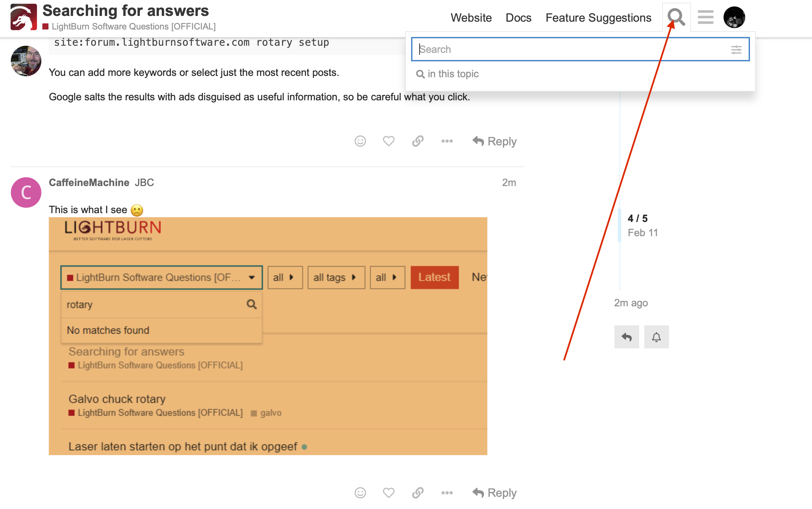Image resolution: width=812 pixels, height=509 pixels.
Task: Toggle the search magnifier icon in header
Action: coord(676,17)
